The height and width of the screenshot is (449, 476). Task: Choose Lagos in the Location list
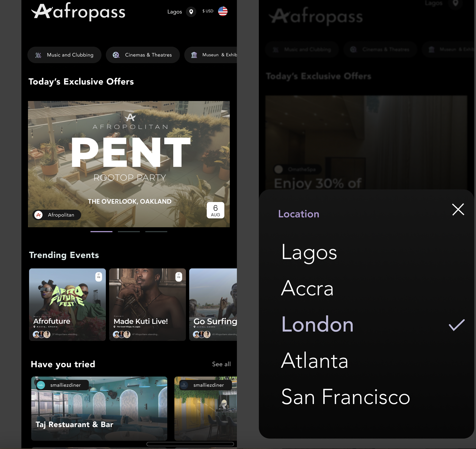pyautogui.click(x=309, y=252)
